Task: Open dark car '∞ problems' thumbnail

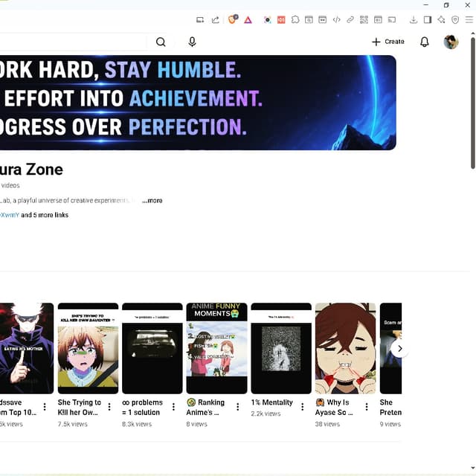Action: 152,348
